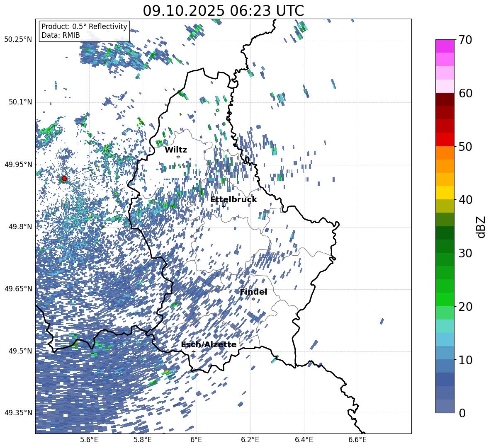Pick the magenta top colorbar swatch
Screen dimensions: 491x448
coord(445,46)
